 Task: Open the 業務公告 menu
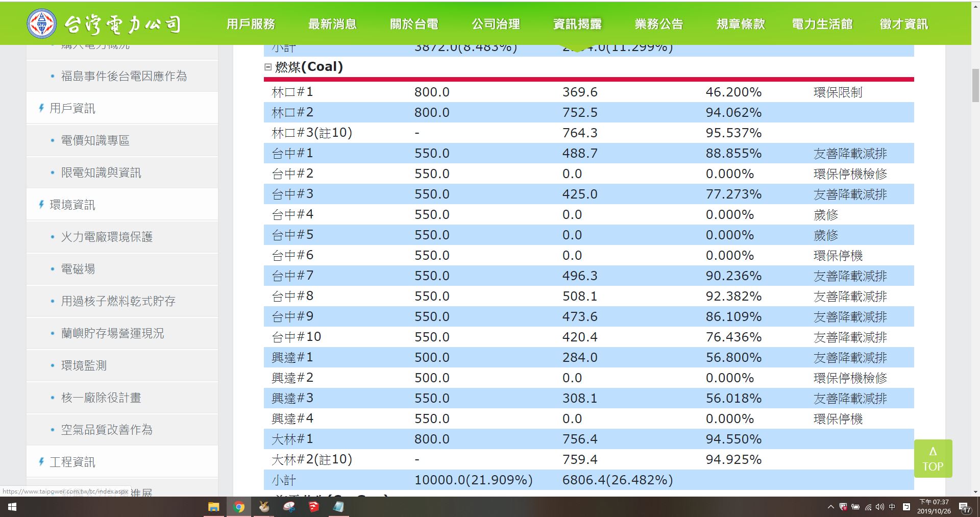pyautogui.click(x=659, y=24)
